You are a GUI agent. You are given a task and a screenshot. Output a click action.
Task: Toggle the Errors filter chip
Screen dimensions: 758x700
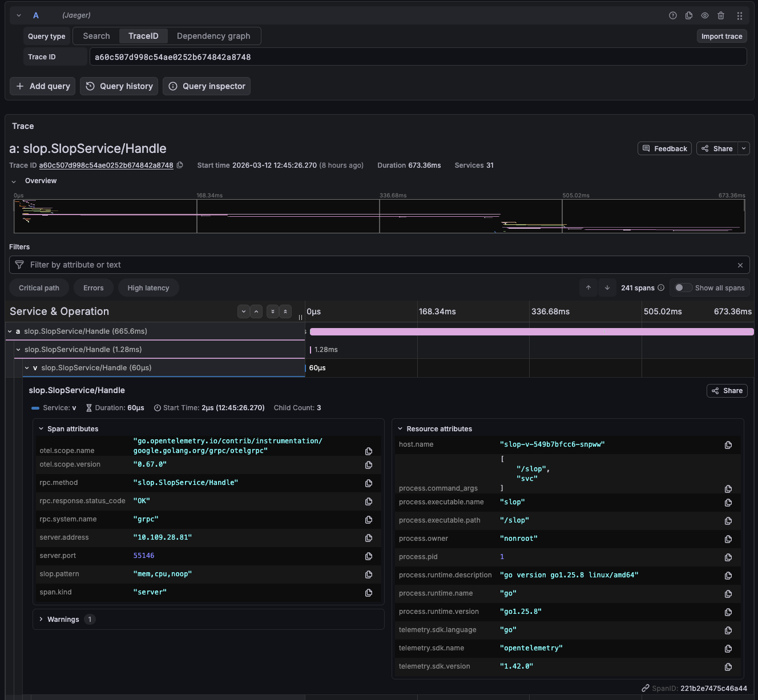point(94,288)
